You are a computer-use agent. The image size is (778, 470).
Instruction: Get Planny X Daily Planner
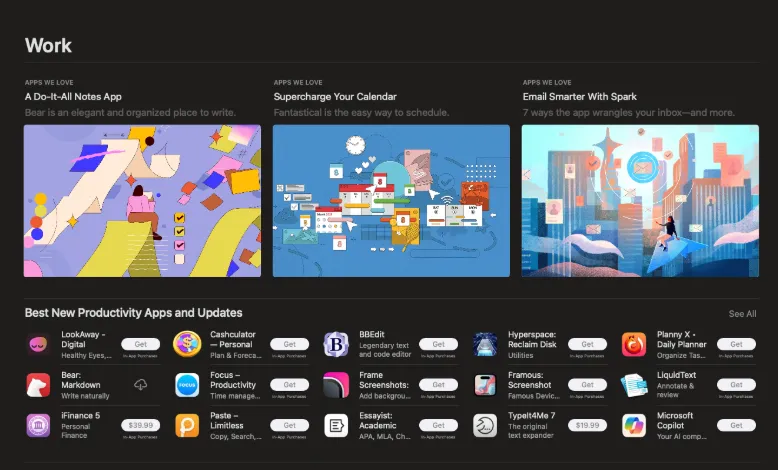tap(736, 344)
